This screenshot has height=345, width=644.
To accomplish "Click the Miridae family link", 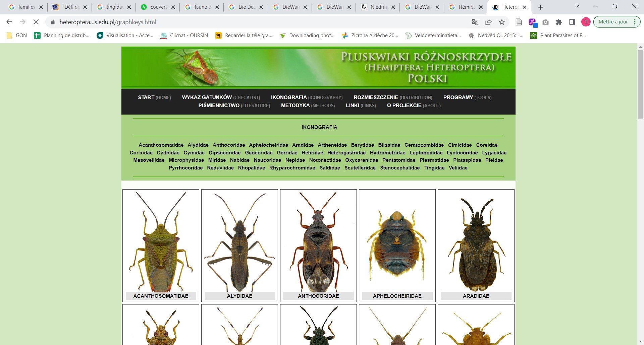I will coord(217,160).
